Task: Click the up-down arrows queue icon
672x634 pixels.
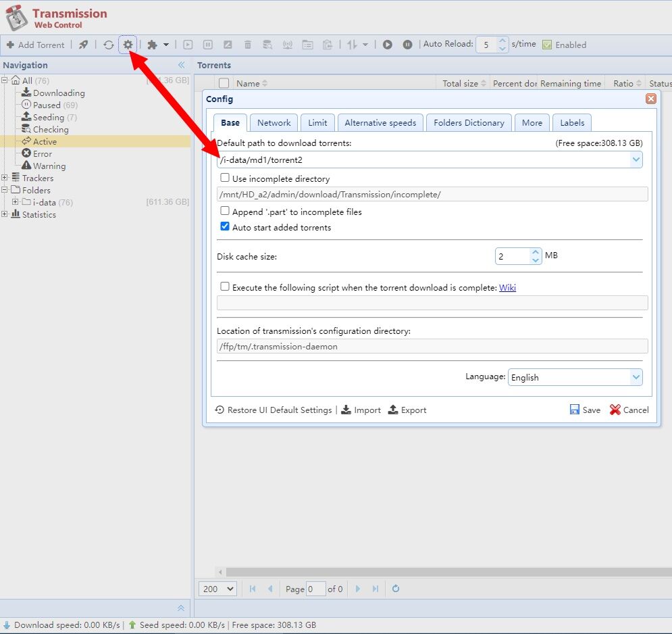Action: point(352,45)
